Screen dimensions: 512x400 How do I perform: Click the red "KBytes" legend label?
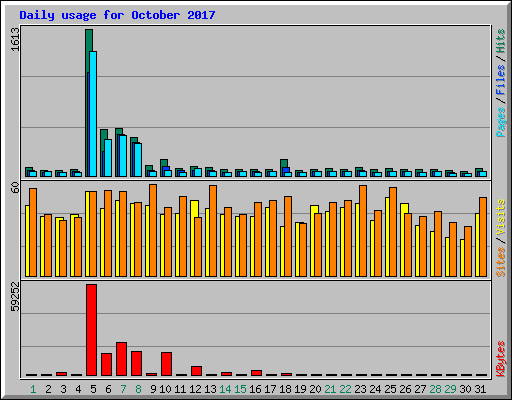click(501, 359)
